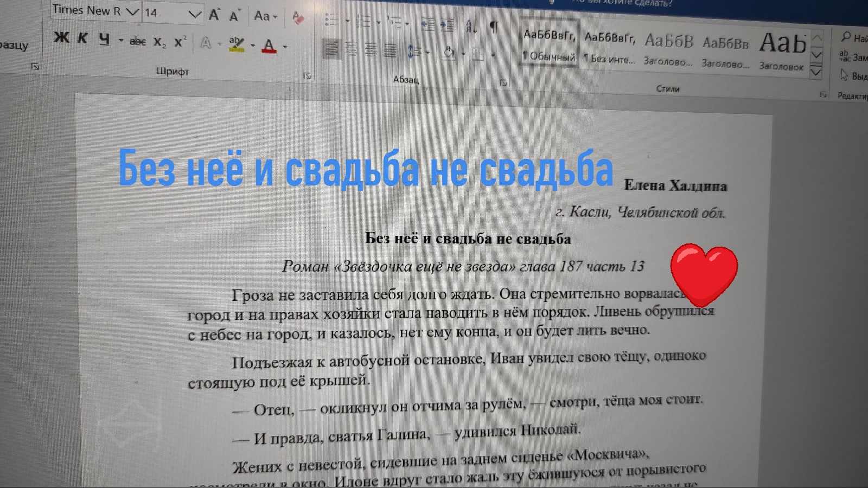Open the Заменить replace tool
The height and width of the screenshot is (488, 868).
[853, 56]
